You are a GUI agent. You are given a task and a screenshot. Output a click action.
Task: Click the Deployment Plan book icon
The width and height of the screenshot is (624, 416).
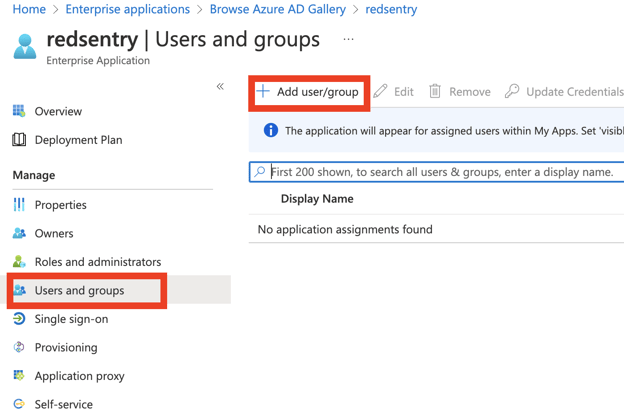tap(19, 140)
